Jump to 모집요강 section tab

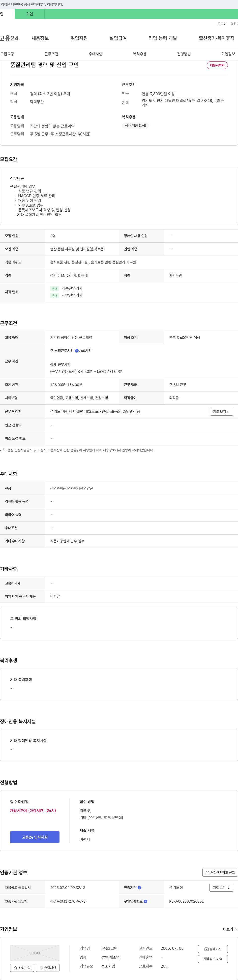pos(7,54)
